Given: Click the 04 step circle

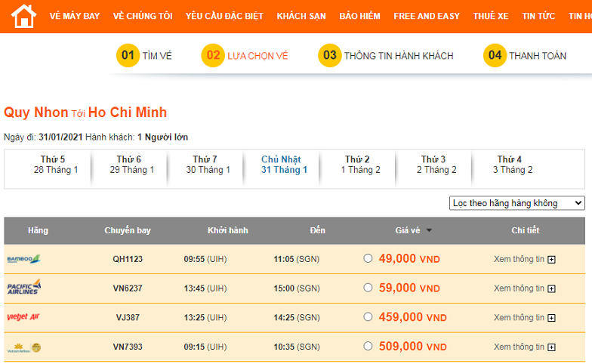Looking at the screenshot, I should pos(495,56).
